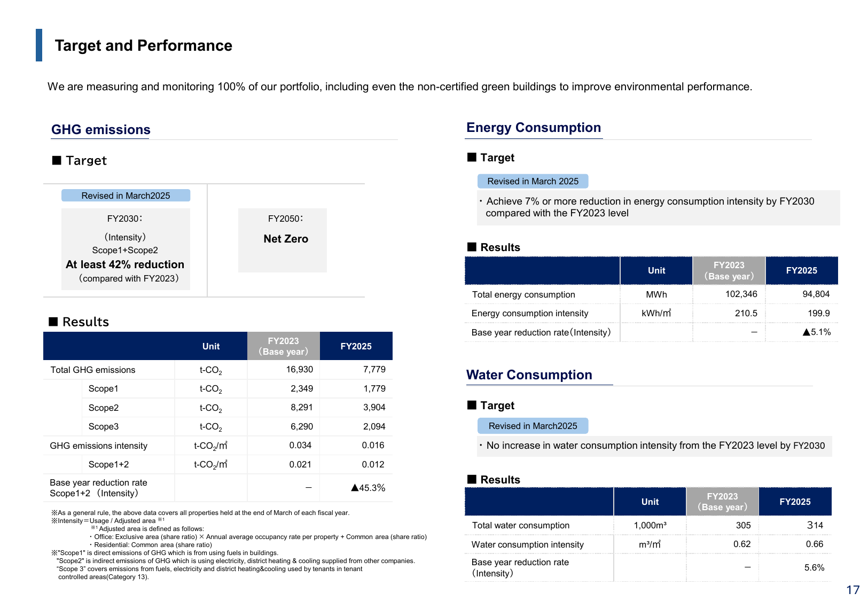Click the 16,930 total GHG FY2023 value
Image resolution: width=868 pixels, height=601 pixels.
300,370
